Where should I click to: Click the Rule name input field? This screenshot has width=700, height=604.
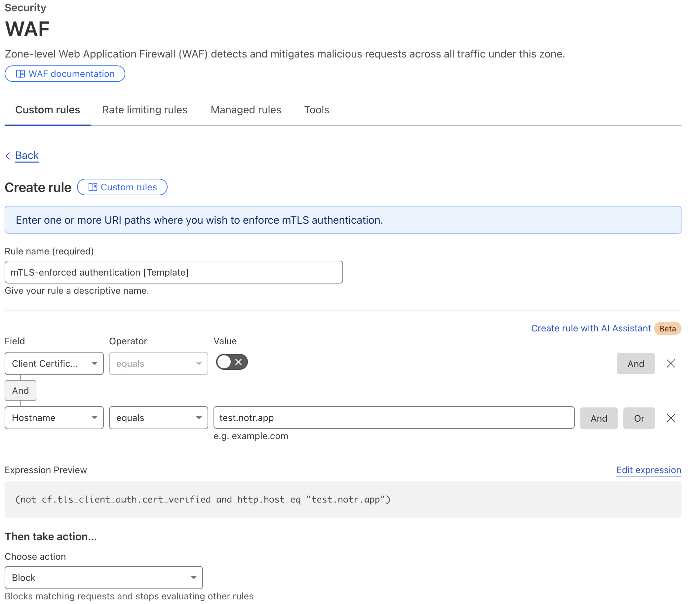(x=174, y=272)
